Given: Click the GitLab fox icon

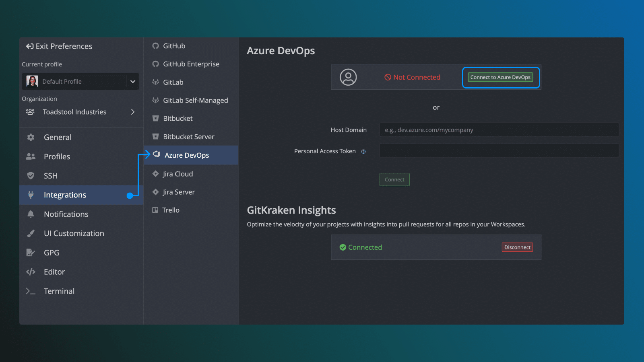Looking at the screenshot, I should tap(155, 82).
